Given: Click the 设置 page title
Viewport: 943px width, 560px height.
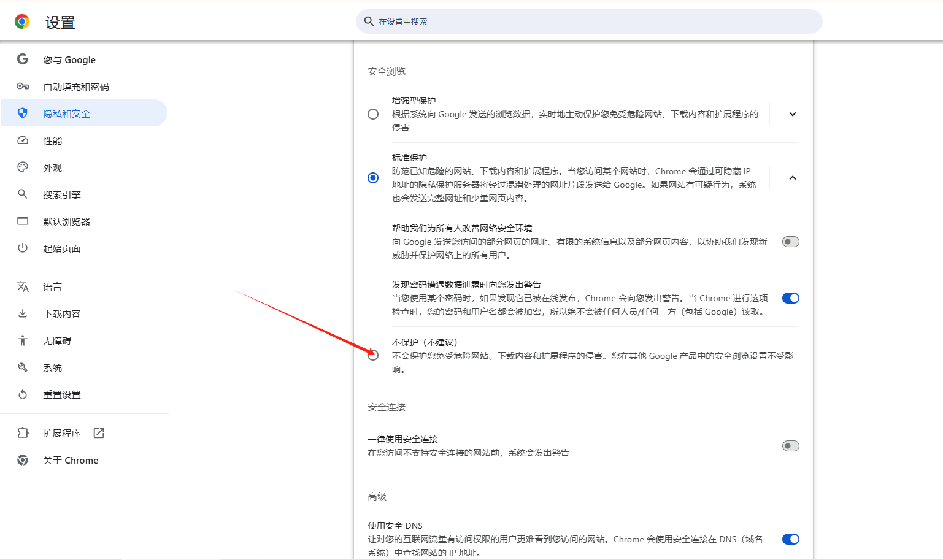Looking at the screenshot, I should point(60,23).
